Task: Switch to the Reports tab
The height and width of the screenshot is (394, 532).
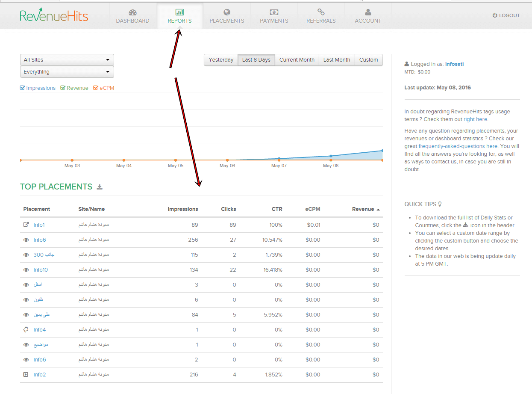Action: (179, 16)
